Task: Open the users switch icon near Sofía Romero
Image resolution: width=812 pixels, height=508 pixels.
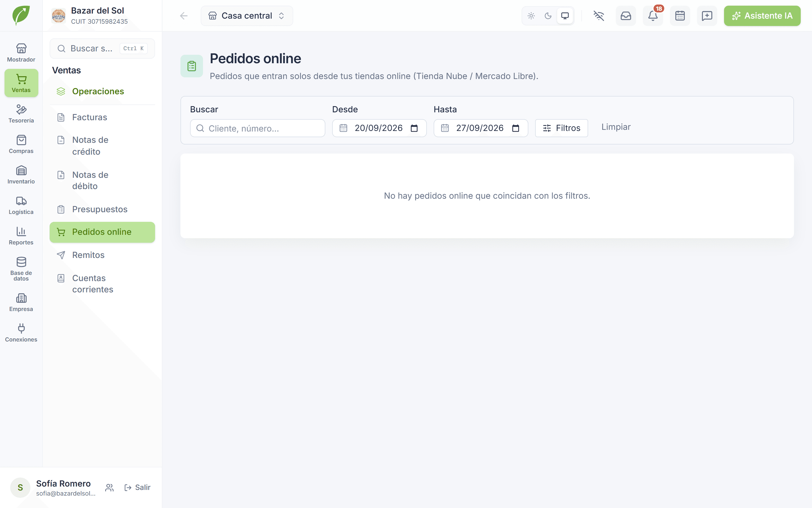Action: [109, 487]
